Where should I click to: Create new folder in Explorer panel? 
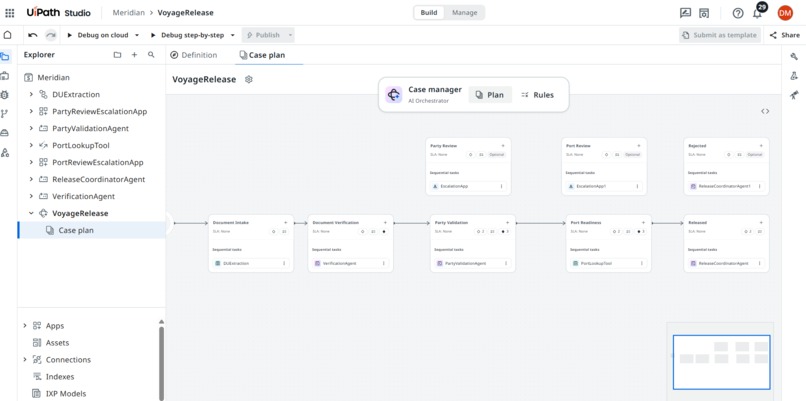[x=117, y=54]
